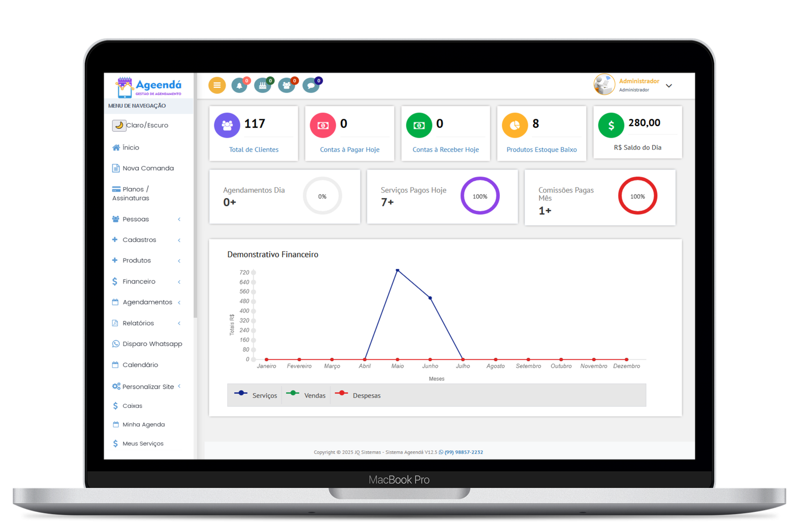Viewport: 799px width, 532px height.
Task: Click the birthday cake icon in top bar
Action: [263, 85]
